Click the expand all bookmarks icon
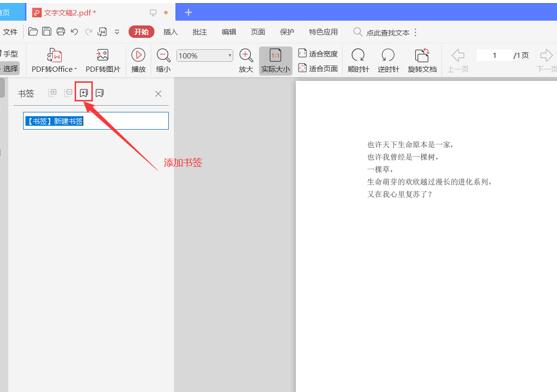This screenshot has height=392, width=557. [53, 93]
